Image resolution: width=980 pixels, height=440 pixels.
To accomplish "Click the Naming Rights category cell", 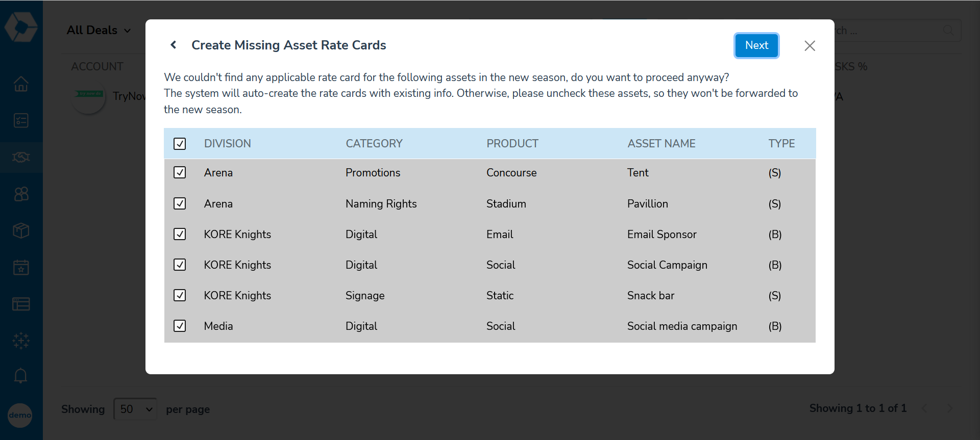I will click(x=381, y=204).
